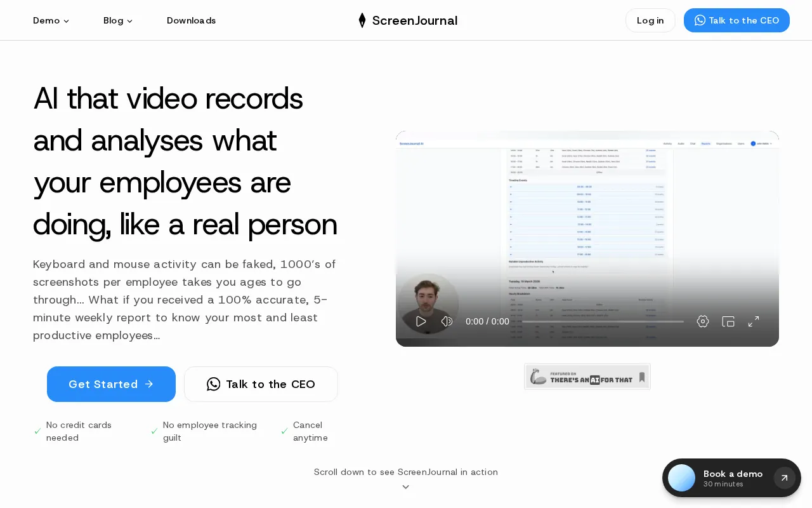Click the presenter's webcam thumbnail in video
The width and height of the screenshot is (812, 508).
429,304
